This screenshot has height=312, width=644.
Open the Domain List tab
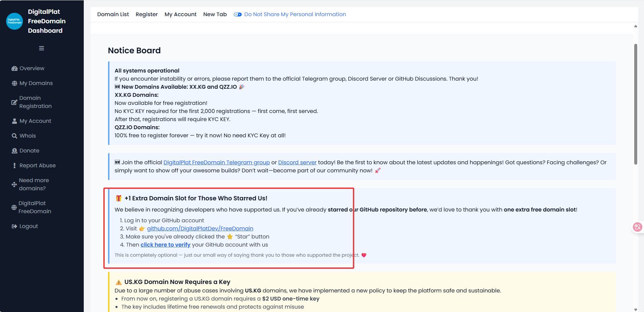[113, 15]
